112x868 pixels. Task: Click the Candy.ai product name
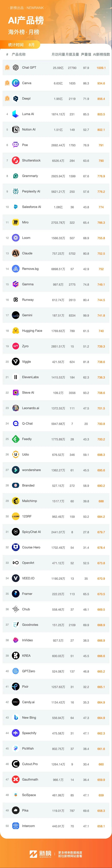pyautogui.click(x=28, y=702)
